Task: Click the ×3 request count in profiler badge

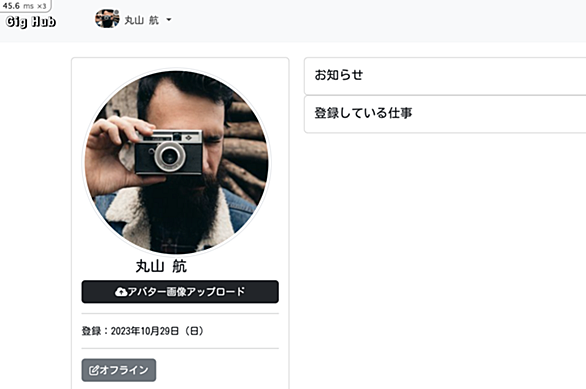Action: [x=42, y=6]
